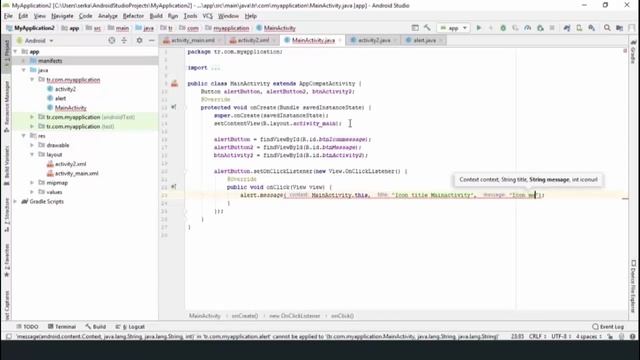Collapse the app module tree node
The height and width of the screenshot is (360, 640).
16,51
